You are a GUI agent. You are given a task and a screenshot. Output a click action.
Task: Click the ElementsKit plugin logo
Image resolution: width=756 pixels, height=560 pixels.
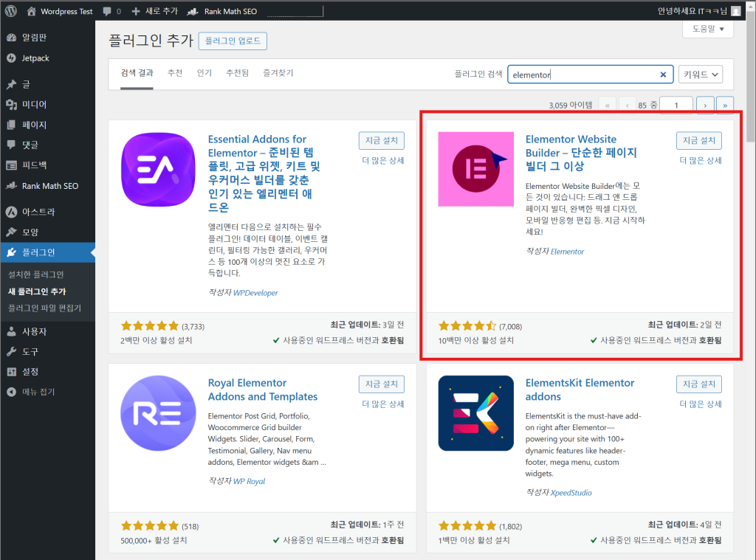pos(476,413)
